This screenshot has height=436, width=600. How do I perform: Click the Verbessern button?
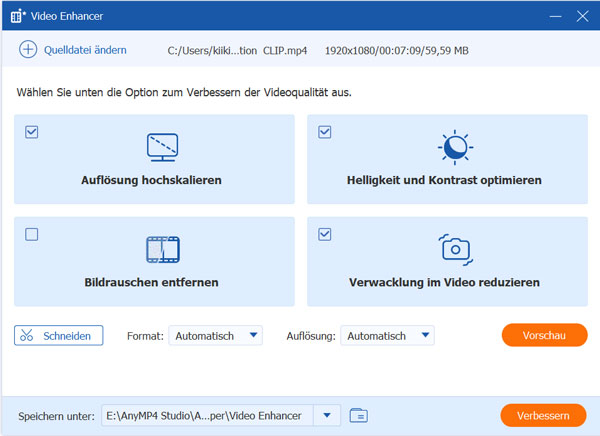coord(543,415)
